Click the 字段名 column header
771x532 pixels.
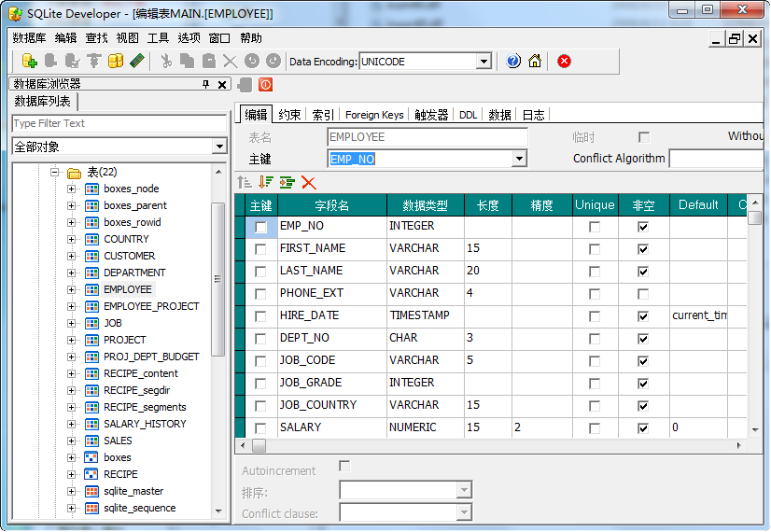pos(331,205)
